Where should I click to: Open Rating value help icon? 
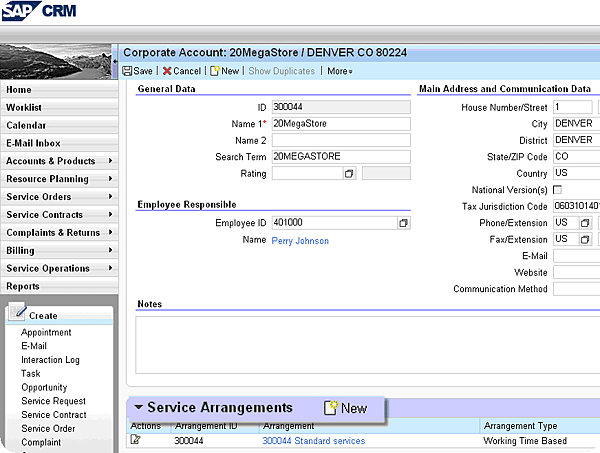[349, 173]
